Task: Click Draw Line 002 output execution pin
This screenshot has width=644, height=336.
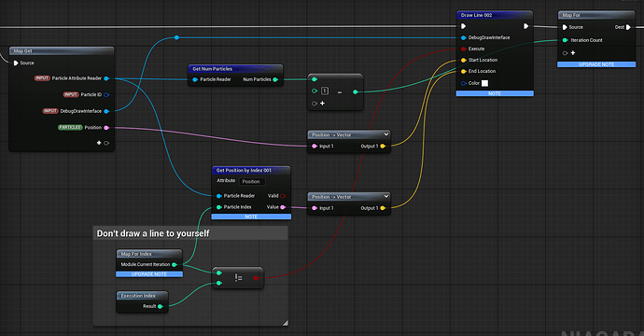Action: (x=525, y=26)
